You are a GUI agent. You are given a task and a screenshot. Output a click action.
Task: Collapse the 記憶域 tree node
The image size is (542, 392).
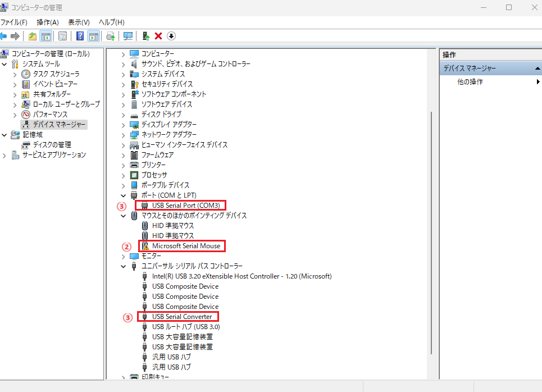pyautogui.click(x=4, y=135)
